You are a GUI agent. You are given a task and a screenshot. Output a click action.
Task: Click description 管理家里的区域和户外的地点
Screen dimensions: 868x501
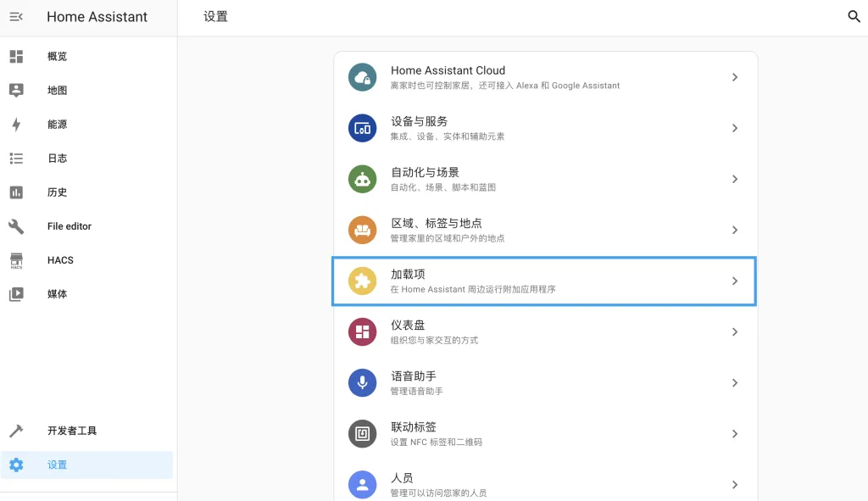click(448, 238)
